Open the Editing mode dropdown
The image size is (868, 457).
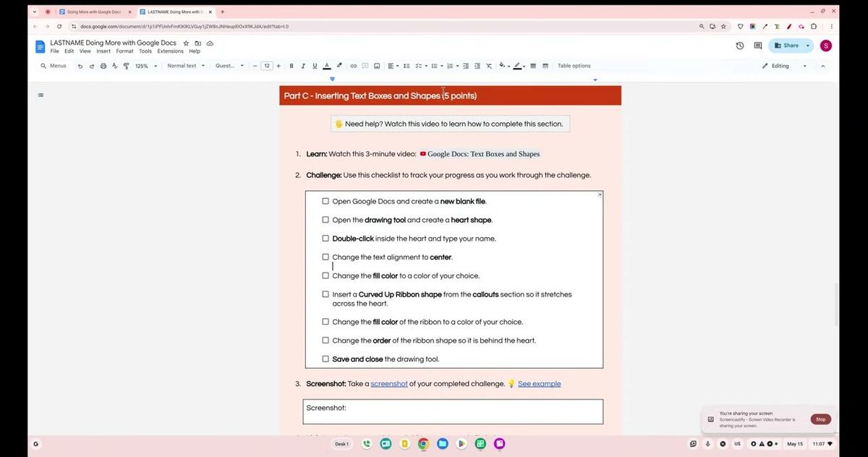(x=785, y=66)
